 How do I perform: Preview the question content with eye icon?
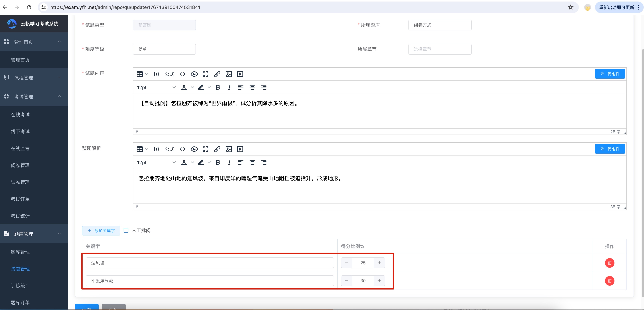point(194,74)
